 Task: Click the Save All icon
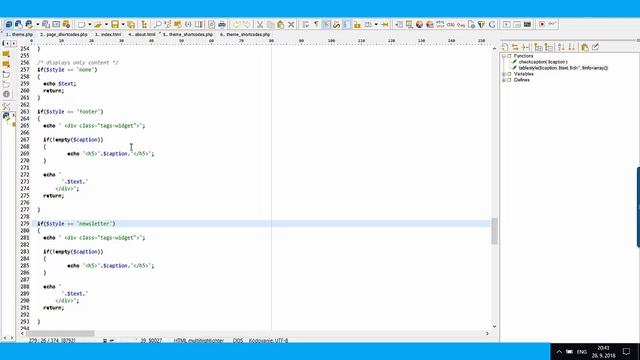click(x=131, y=24)
